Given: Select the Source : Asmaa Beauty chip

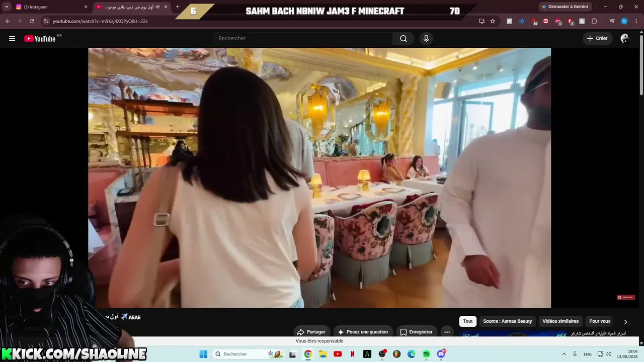Looking at the screenshot, I should (507, 321).
